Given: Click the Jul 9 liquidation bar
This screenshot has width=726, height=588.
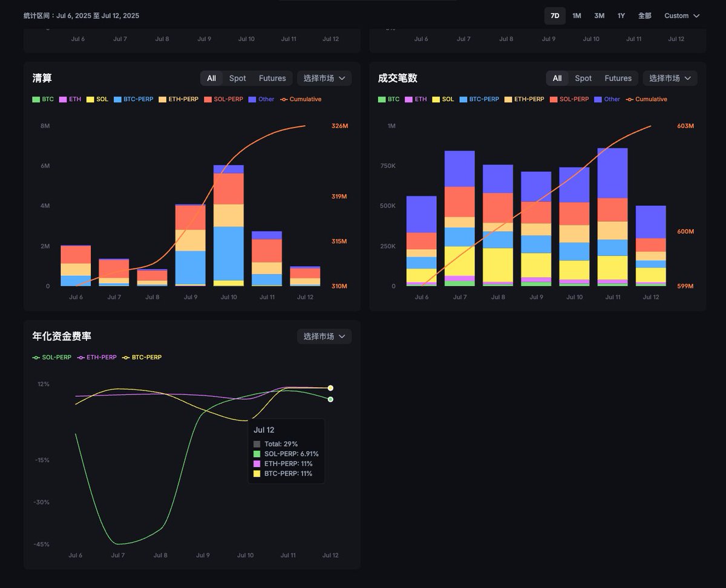Looking at the screenshot, I should (191, 245).
